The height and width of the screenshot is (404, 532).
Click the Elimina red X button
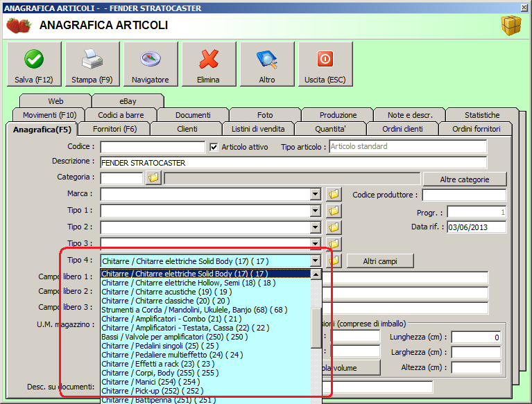point(209,64)
